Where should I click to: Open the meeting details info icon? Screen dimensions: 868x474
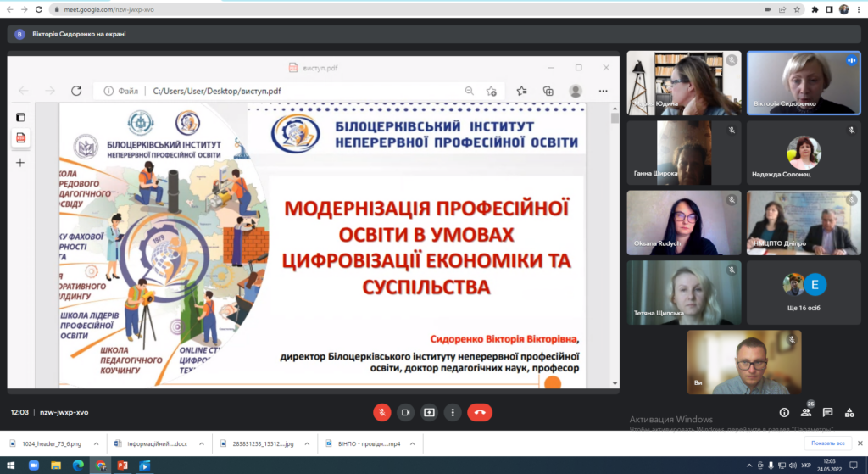pyautogui.click(x=784, y=412)
